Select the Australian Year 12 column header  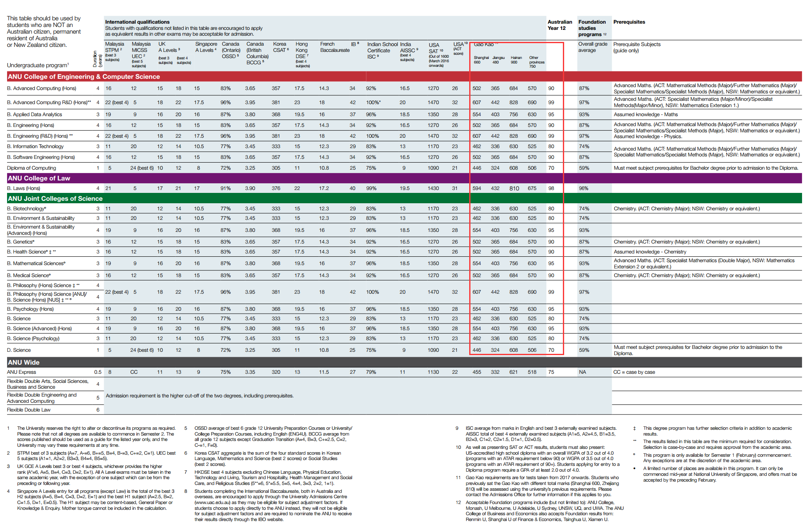coord(560,25)
